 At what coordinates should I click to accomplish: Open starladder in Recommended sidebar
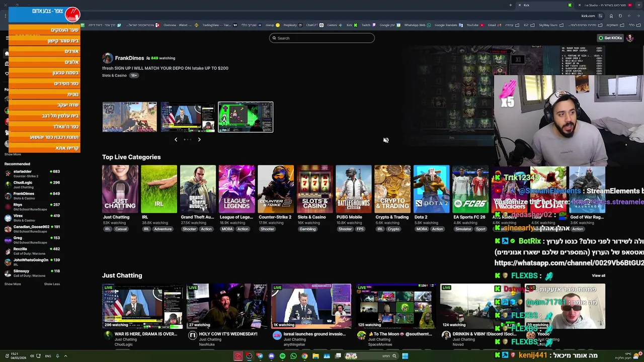tap(32, 173)
